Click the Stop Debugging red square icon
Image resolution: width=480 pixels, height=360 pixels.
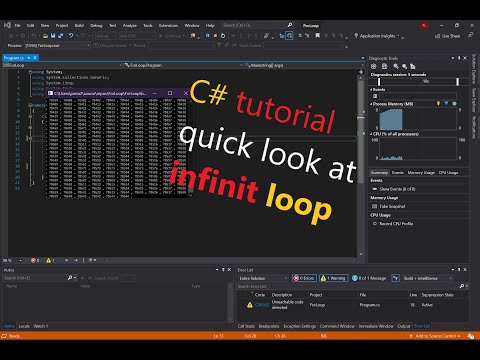(x=215, y=36)
